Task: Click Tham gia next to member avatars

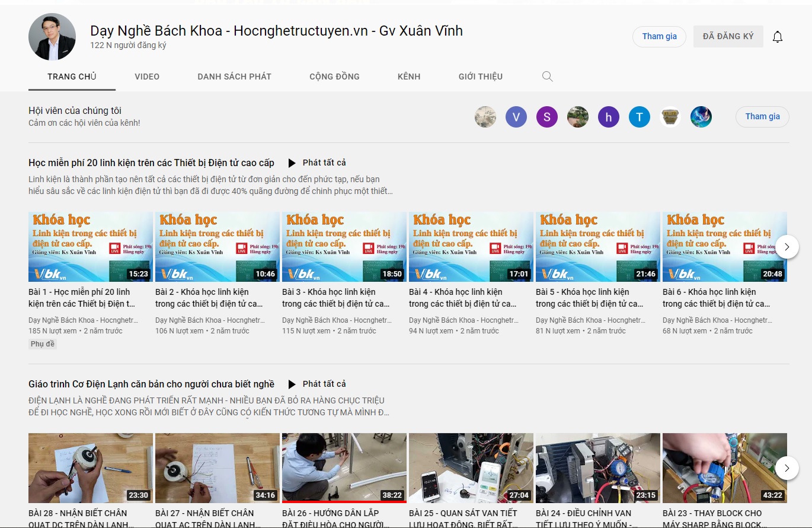Action: (x=762, y=117)
